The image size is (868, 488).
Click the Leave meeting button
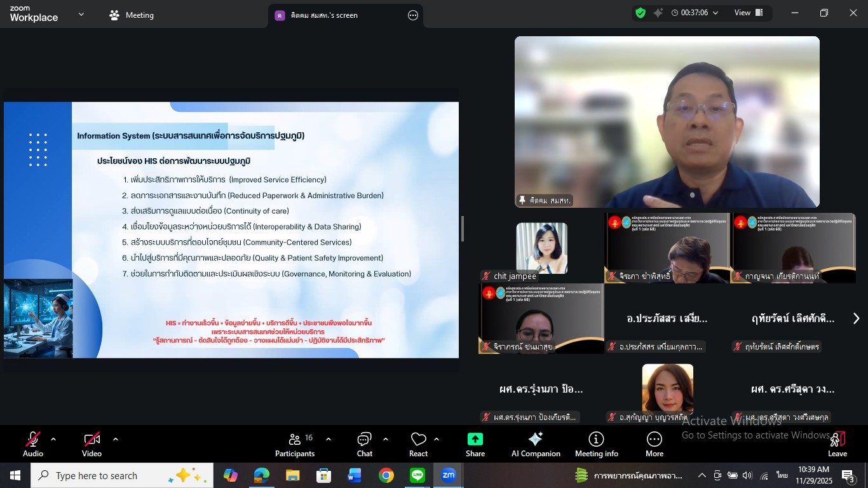tap(837, 445)
